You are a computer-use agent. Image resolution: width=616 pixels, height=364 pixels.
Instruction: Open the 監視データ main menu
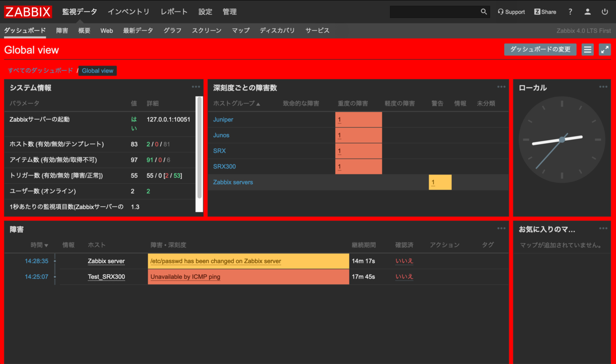coord(80,11)
